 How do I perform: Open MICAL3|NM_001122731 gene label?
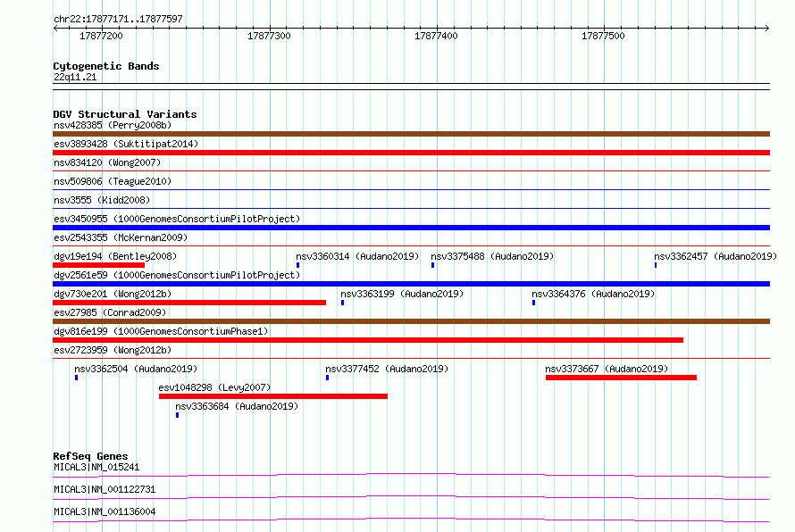(105, 489)
